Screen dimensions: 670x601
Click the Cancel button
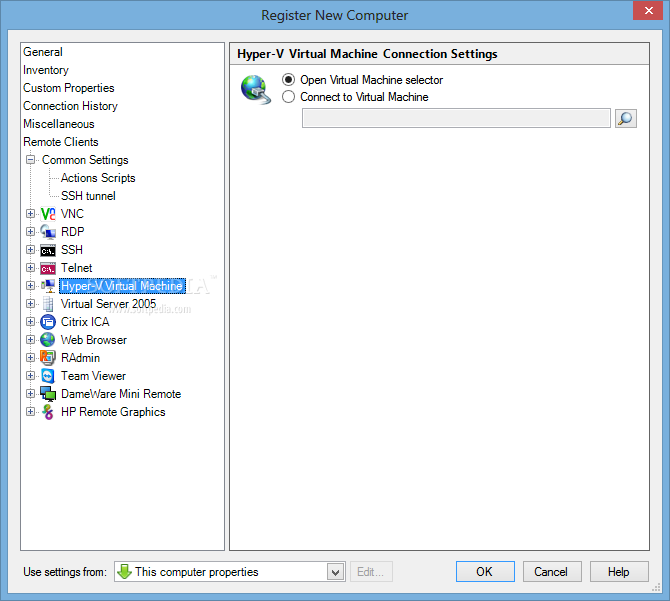(552, 572)
